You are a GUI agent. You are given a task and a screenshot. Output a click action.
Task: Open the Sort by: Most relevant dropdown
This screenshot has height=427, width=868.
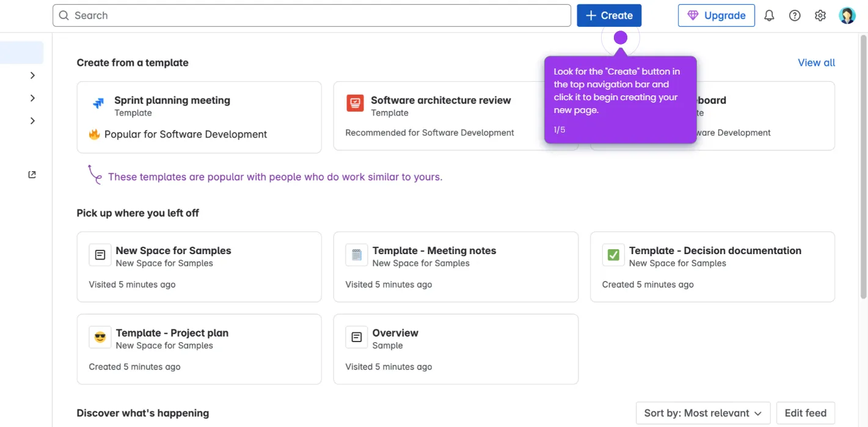click(x=702, y=414)
